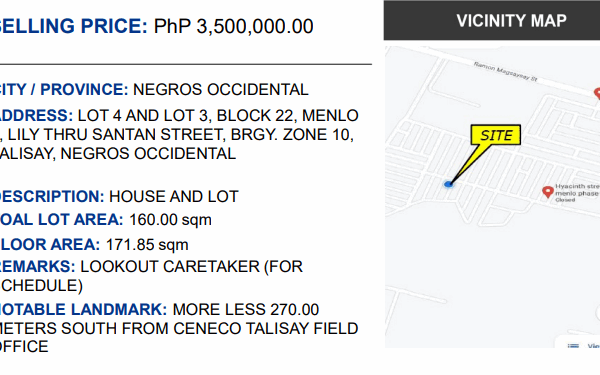Click the round button at map's right edge

[598, 312]
